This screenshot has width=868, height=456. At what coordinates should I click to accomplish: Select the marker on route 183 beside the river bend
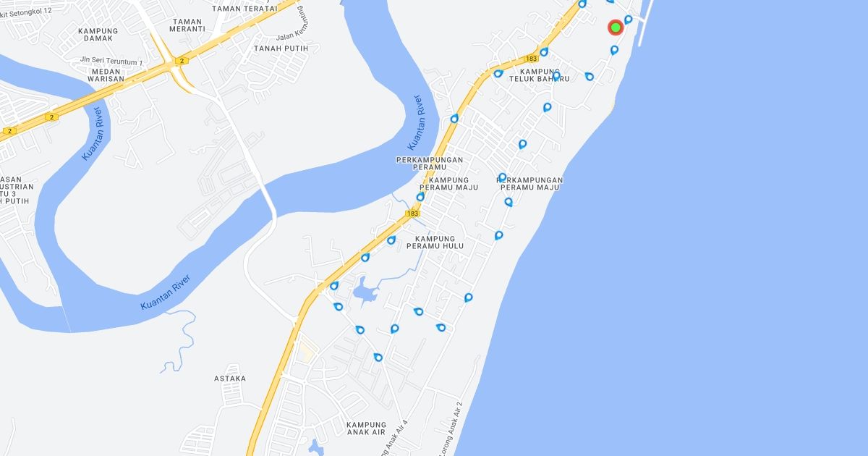pos(454,119)
